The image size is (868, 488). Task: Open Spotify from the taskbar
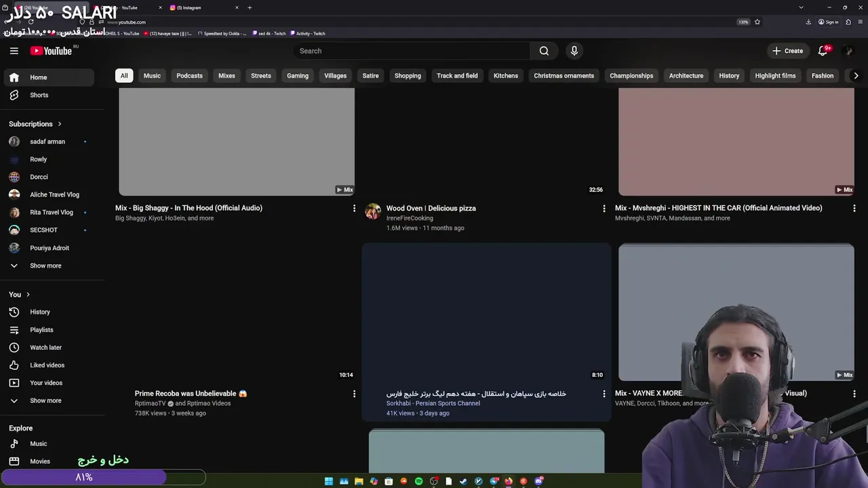[418, 481]
